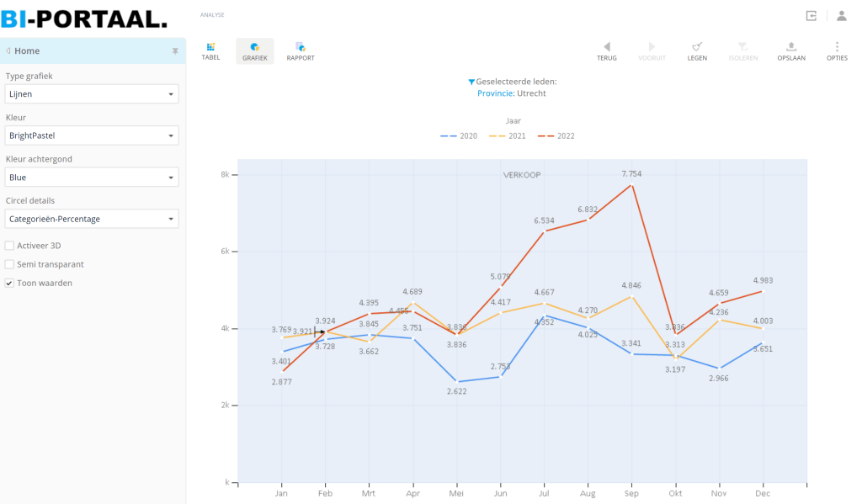Pin the Home panel with pin icon
862x504 pixels.
(175, 51)
